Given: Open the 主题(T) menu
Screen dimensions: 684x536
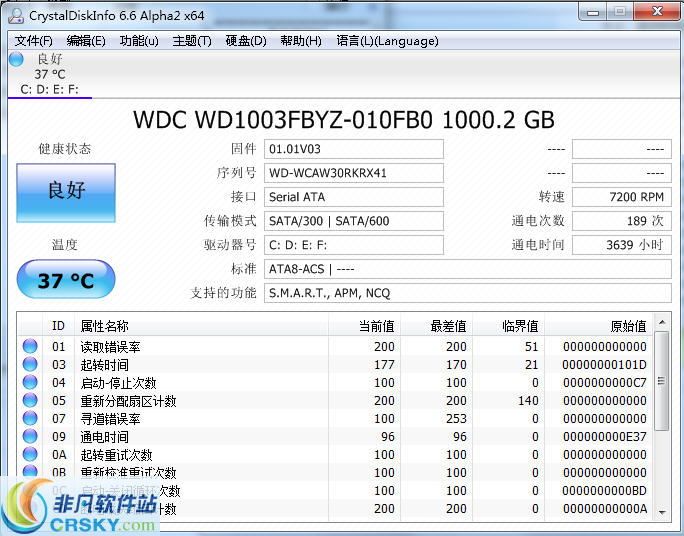Looking at the screenshot, I should pos(192,41).
